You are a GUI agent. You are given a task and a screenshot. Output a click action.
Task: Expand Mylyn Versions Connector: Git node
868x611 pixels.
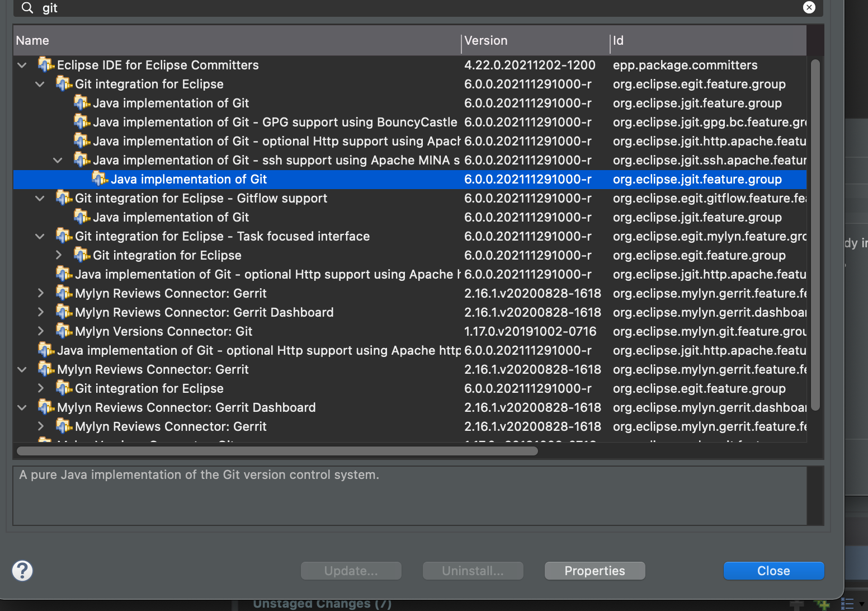[x=40, y=331]
